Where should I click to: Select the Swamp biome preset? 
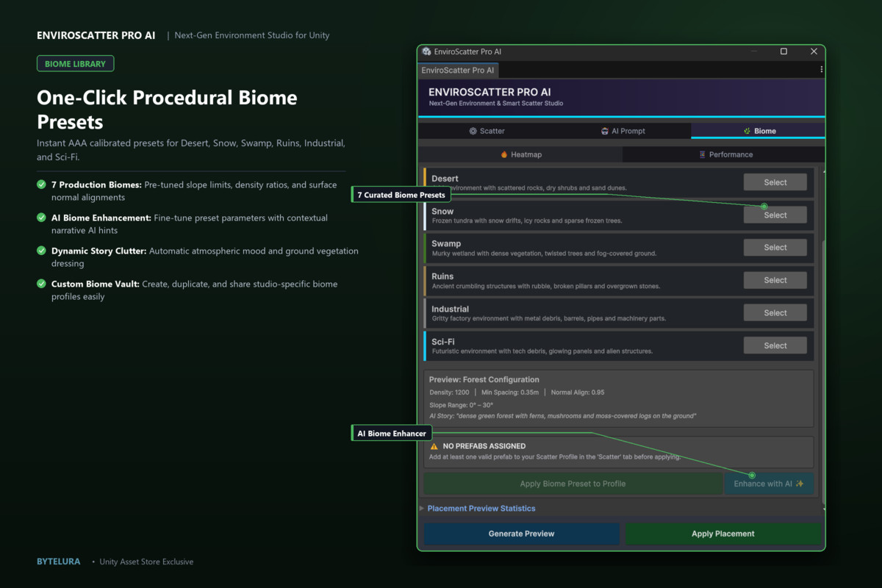[775, 248]
